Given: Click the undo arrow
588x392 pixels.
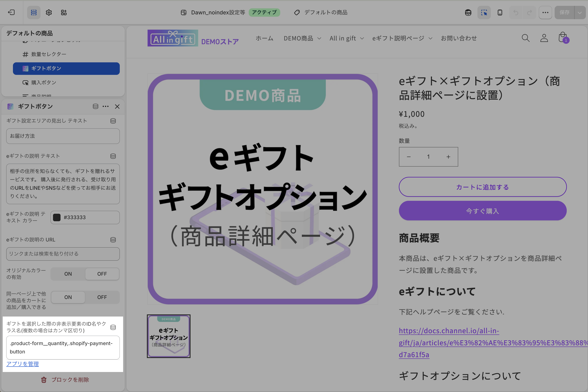Looking at the screenshot, I should (516, 13).
